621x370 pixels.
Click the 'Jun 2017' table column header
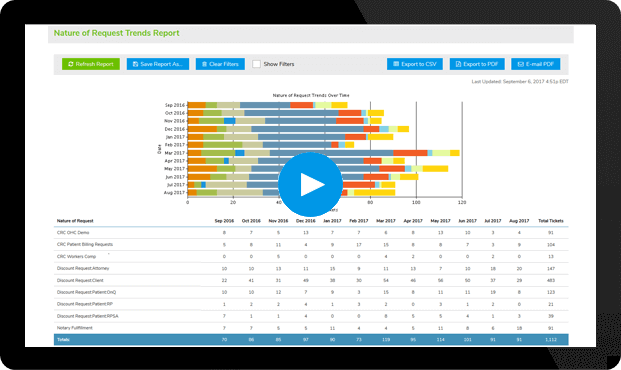coord(467,221)
